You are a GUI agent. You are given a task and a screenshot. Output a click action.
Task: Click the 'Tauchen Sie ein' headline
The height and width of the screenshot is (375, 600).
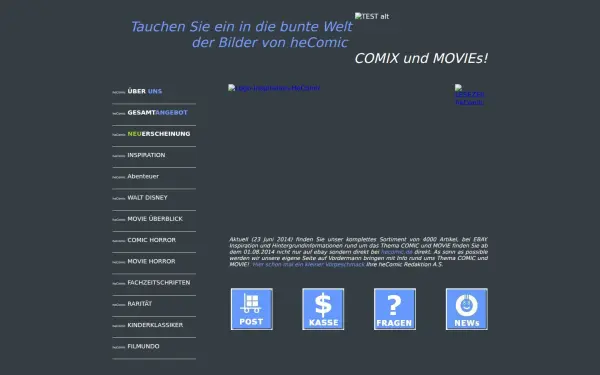[241, 34]
